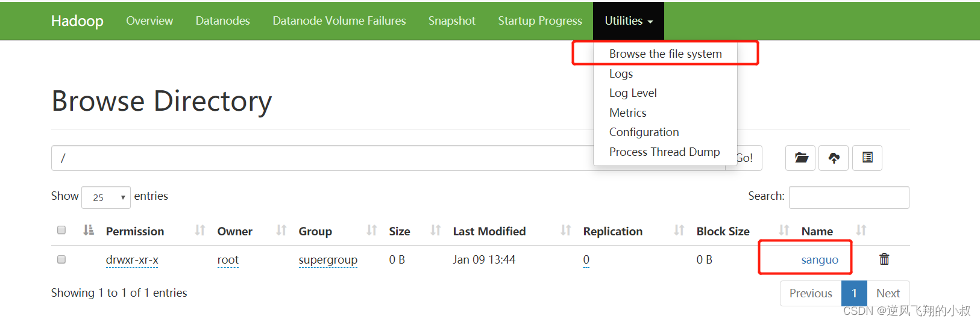Select Browse the file system
The image size is (980, 322).
(665, 54)
